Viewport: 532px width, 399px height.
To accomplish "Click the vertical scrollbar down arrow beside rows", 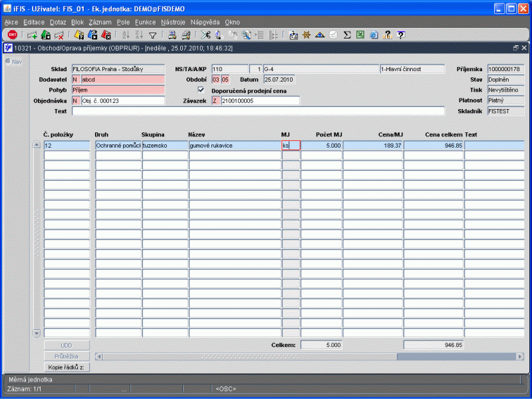I will tap(37, 332).
